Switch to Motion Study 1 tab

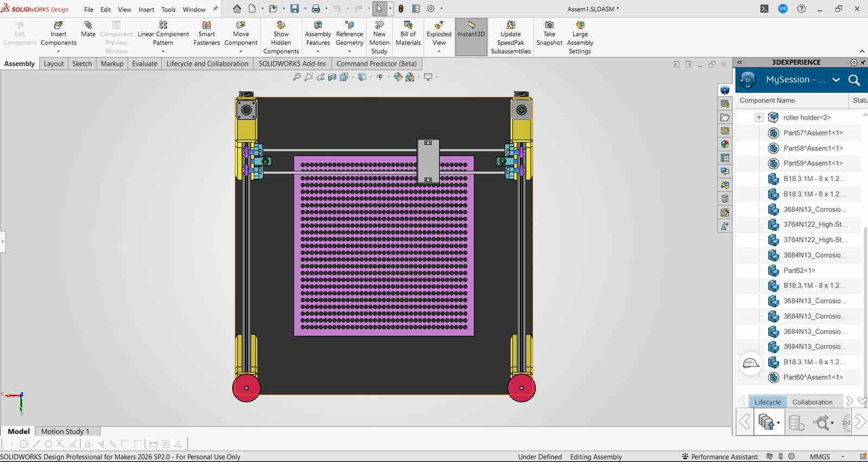pos(65,432)
